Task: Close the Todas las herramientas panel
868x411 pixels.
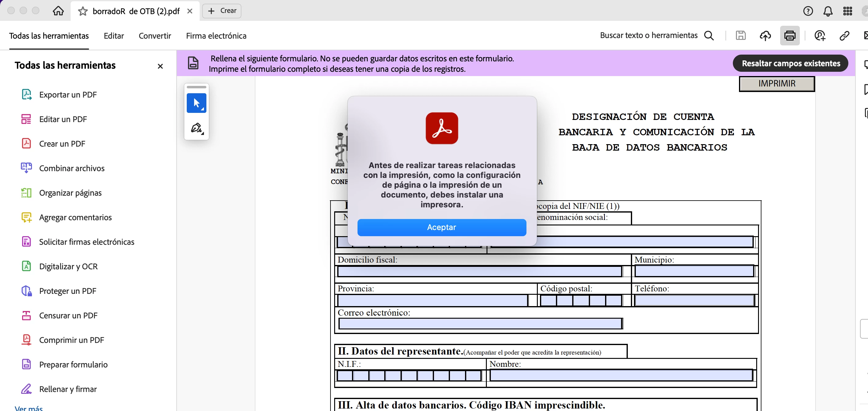Action: (x=160, y=66)
